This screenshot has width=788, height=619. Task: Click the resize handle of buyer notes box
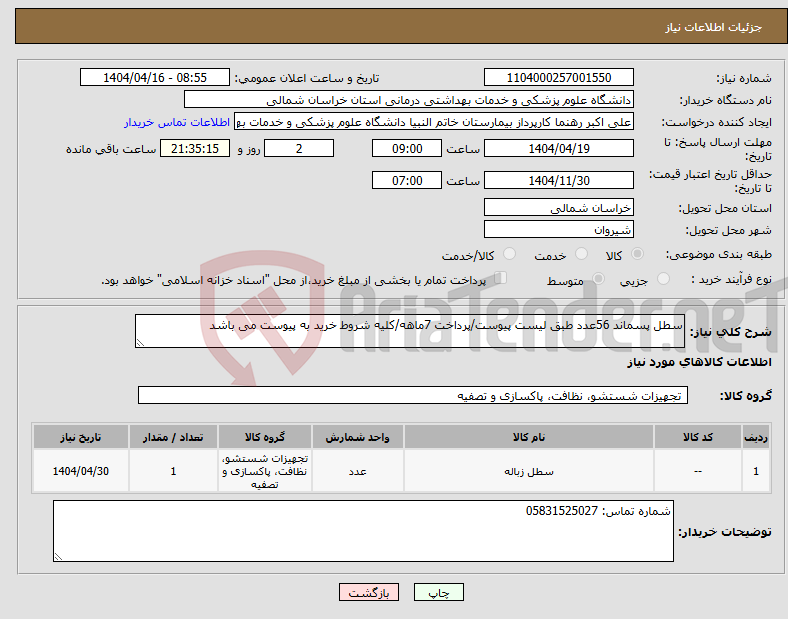click(x=58, y=557)
